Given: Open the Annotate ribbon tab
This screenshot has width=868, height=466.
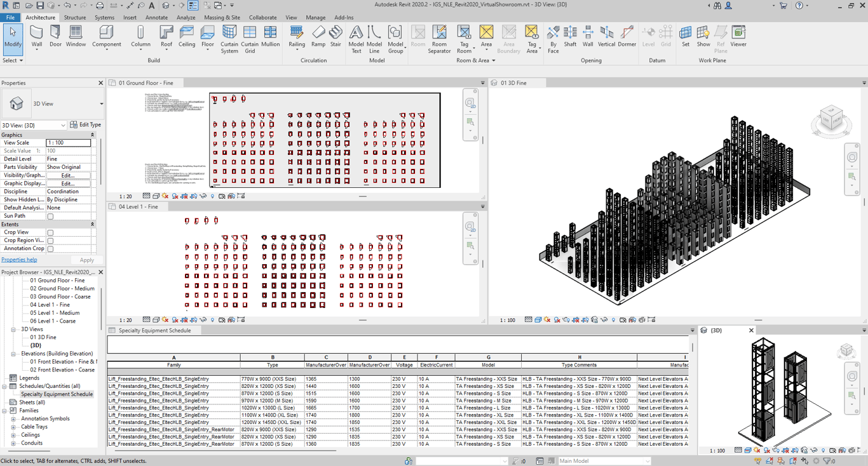Looking at the screenshot, I should tap(156, 18).
